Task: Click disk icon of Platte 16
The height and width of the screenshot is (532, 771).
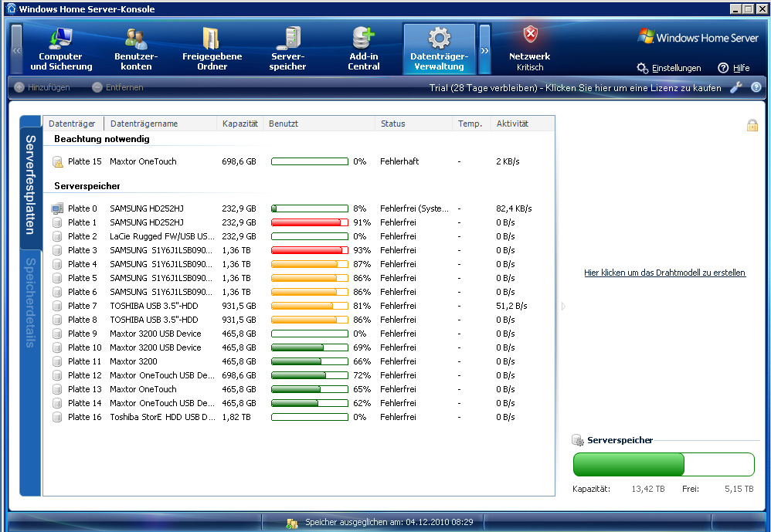Action: 57,417
